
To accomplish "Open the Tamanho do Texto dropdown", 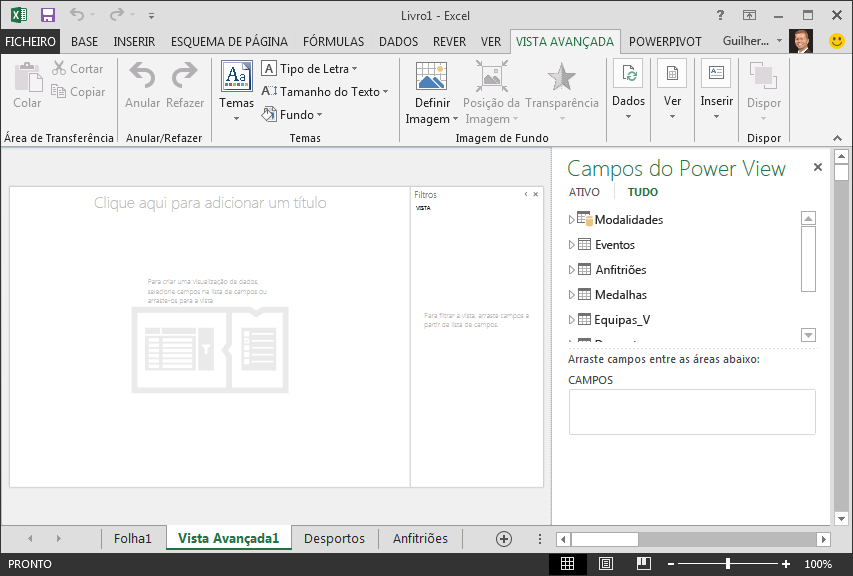I will (325, 92).
